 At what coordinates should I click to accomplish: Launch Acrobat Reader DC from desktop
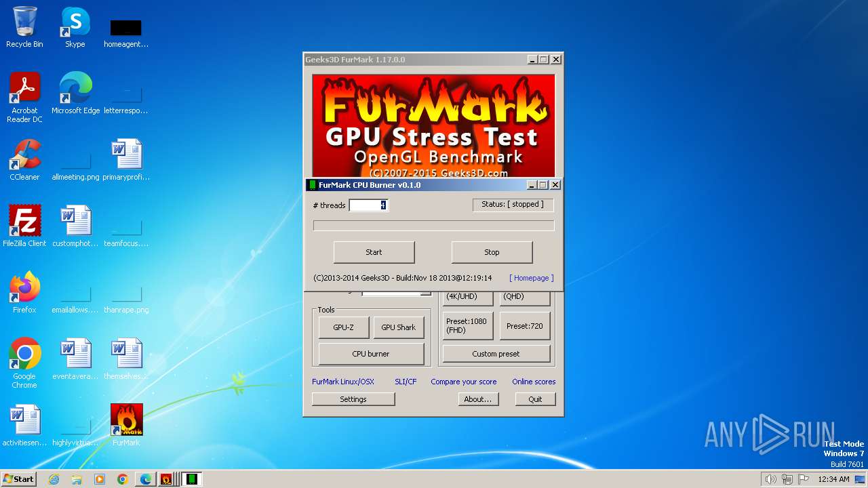[24, 98]
